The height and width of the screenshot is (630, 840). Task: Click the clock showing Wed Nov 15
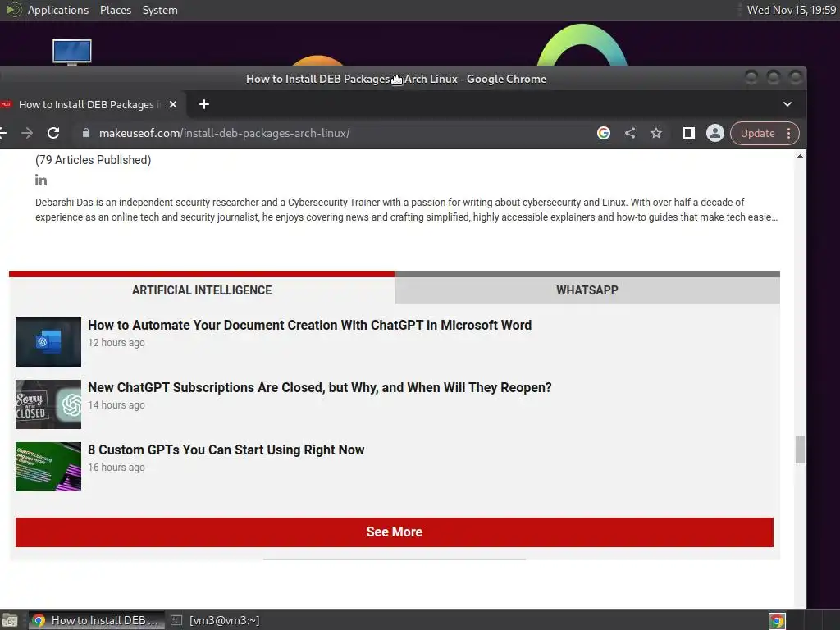[x=792, y=10]
